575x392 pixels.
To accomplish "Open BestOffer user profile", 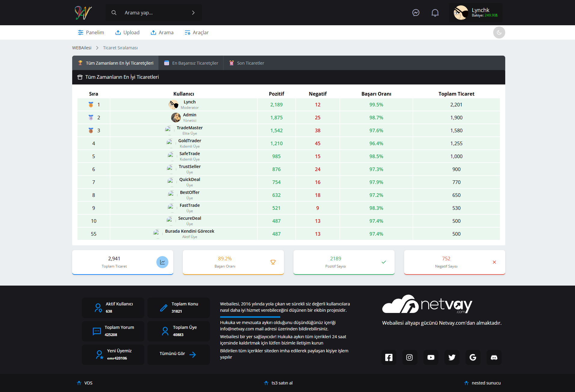I will pyautogui.click(x=190, y=192).
